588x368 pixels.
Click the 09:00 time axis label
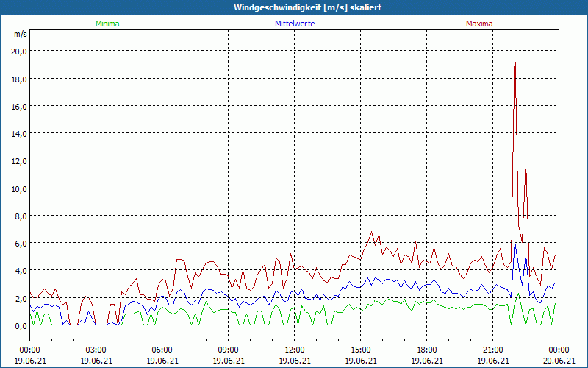pos(228,350)
